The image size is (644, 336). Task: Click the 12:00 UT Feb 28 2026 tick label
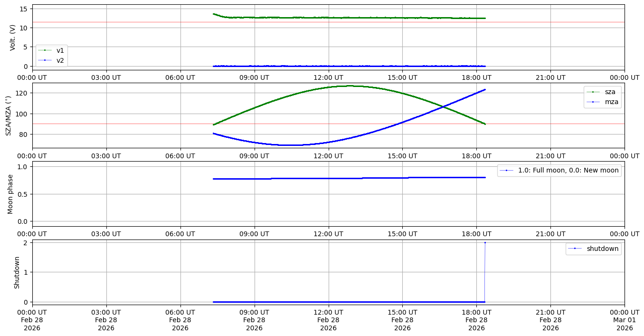click(328, 320)
